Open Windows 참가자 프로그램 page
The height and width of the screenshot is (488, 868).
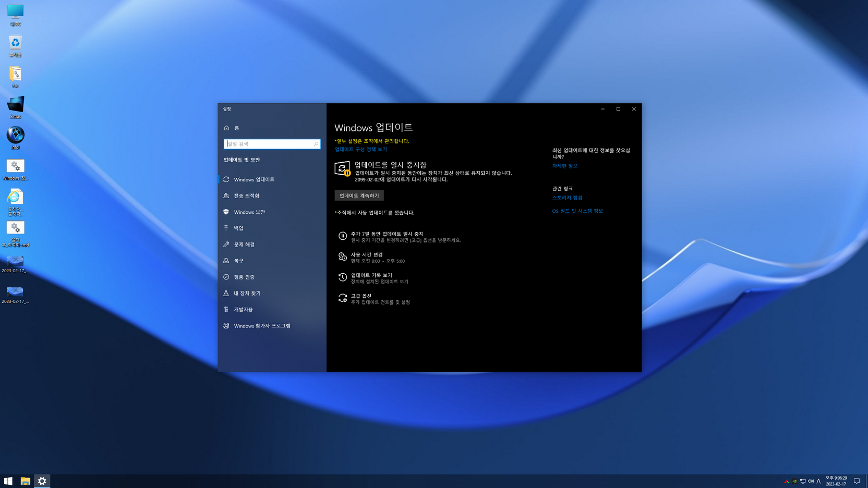272,326
